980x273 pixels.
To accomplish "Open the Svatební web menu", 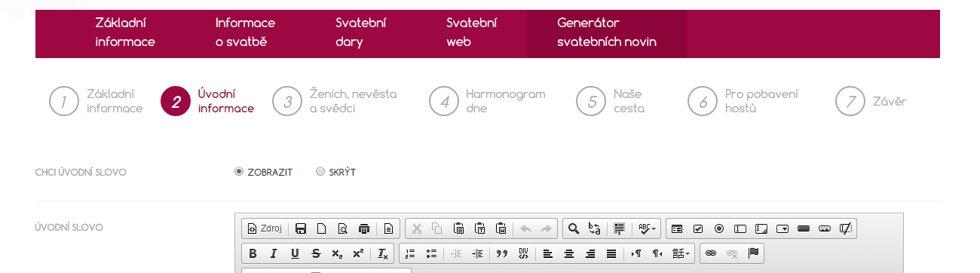I will pos(471,33).
